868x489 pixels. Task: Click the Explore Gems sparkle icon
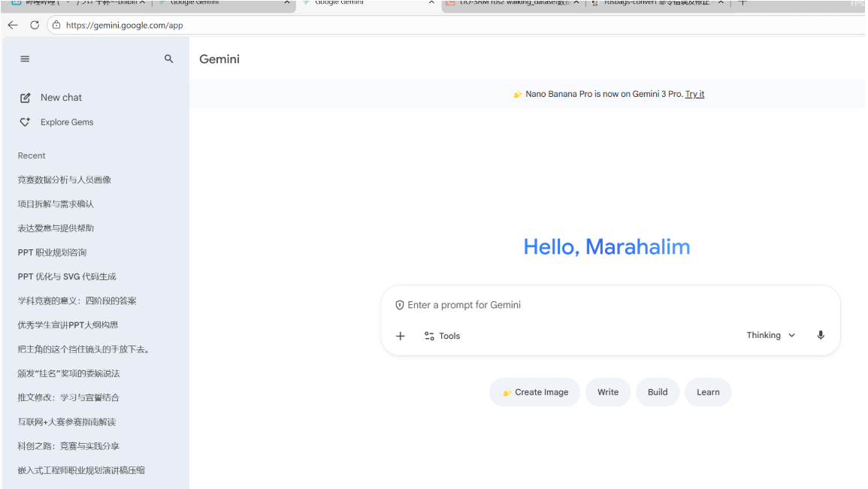click(26, 122)
